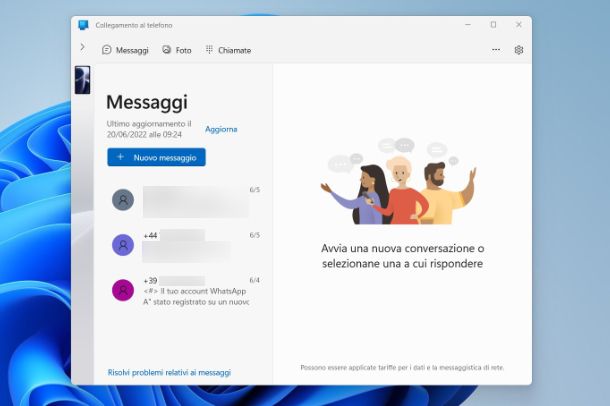
Task: Click the Collegamento al telefono app icon
Action: click(x=83, y=25)
